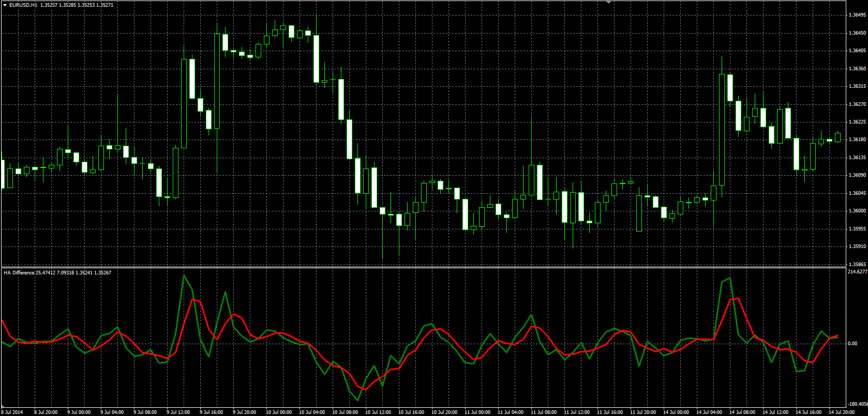Viewport: 868px width, 416px height.
Task: Click the 1.36000 price scale label
Action: point(857,211)
